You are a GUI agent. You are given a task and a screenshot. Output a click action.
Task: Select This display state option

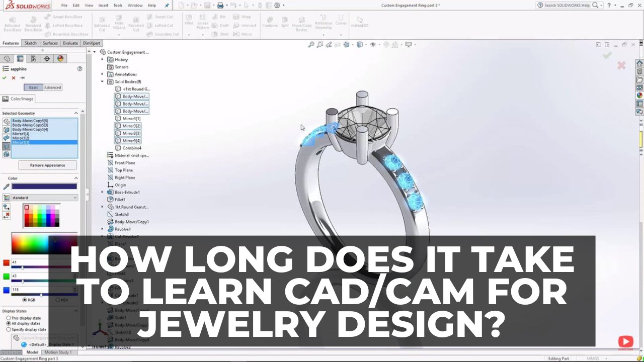(x=9, y=318)
